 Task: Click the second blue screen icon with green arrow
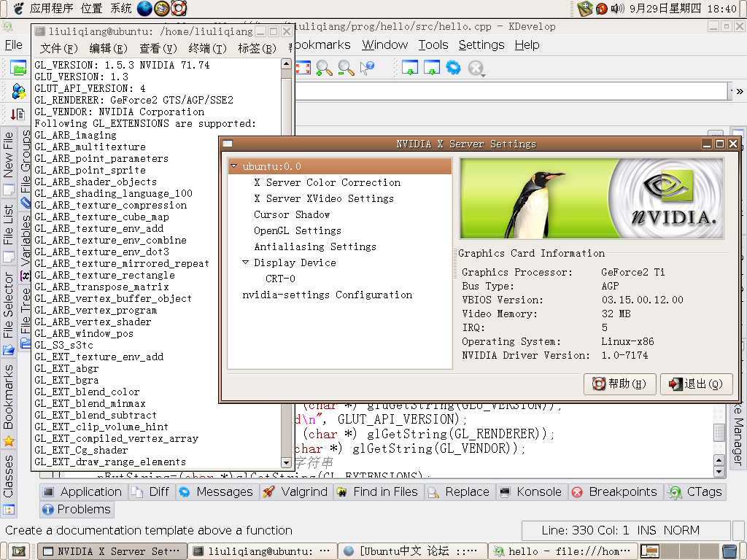click(432, 68)
